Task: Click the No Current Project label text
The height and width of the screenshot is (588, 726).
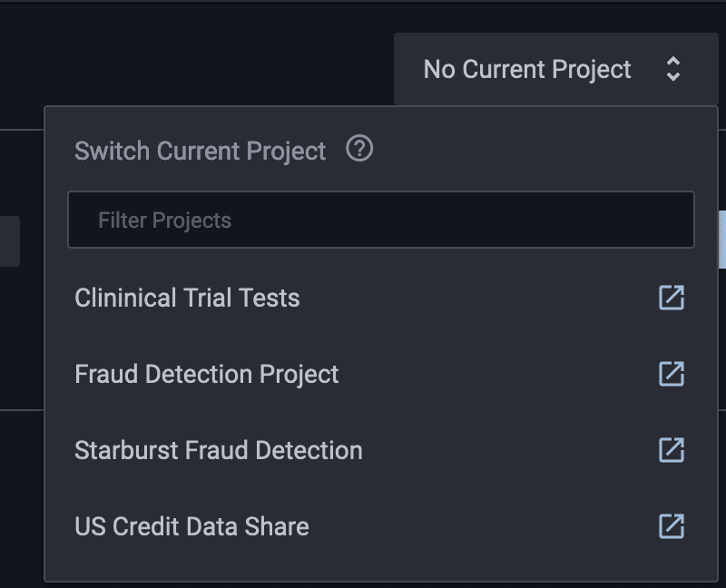Action: click(x=527, y=70)
